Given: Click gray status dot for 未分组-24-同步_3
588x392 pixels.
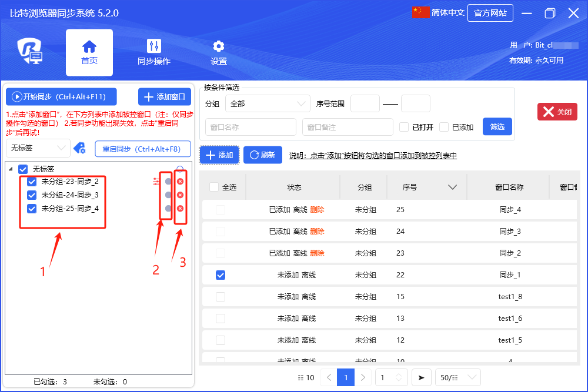Looking at the screenshot, I should click(x=168, y=195).
